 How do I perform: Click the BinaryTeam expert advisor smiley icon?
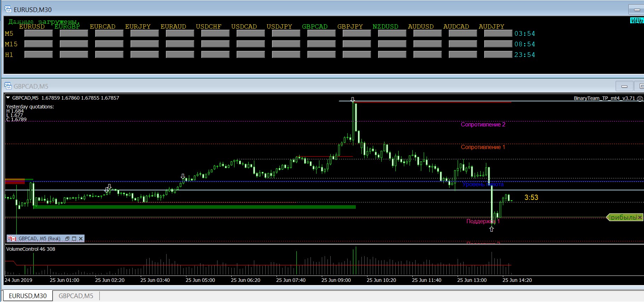coord(640,99)
